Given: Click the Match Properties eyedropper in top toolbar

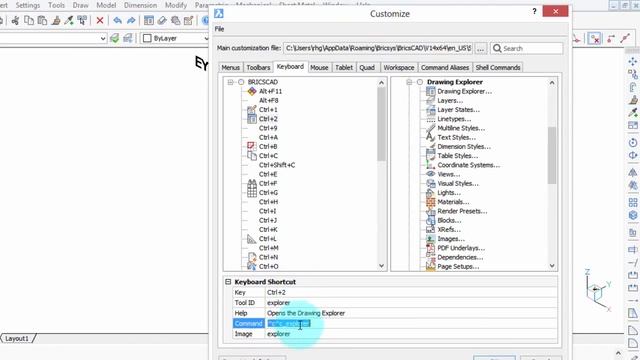Looking at the screenshot, I should click(x=69, y=20).
